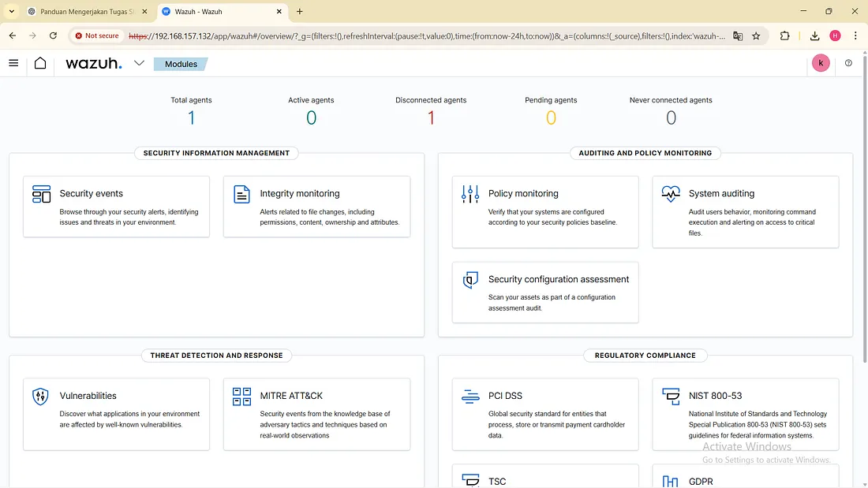Open the GDPR module icon
Image resolution: width=868 pixels, height=488 pixels.
coord(670,481)
